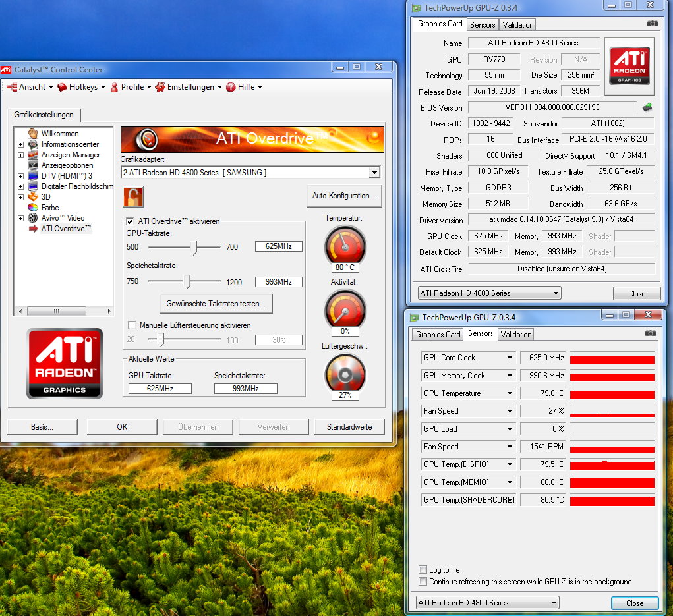The width and height of the screenshot is (673, 616).
Task: Click the GPU-Taktrate 625MHz value field
Action: coord(279,246)
